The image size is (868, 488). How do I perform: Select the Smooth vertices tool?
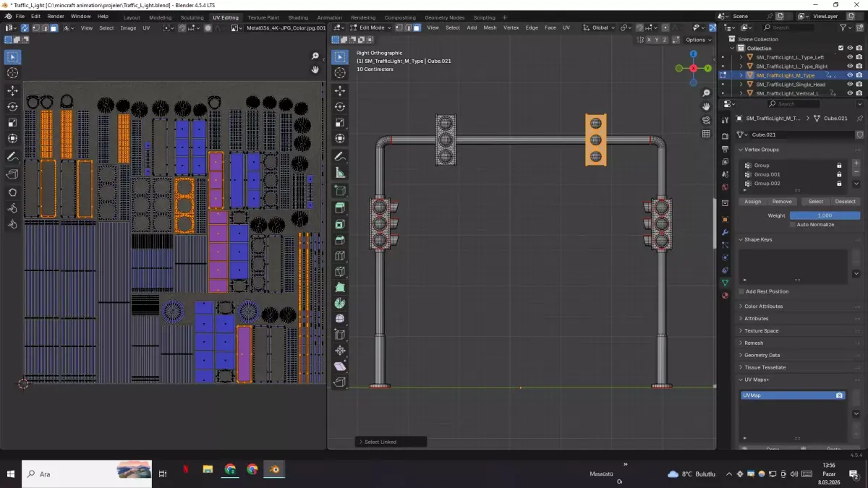pyautogui.click(x=340, y=319)
